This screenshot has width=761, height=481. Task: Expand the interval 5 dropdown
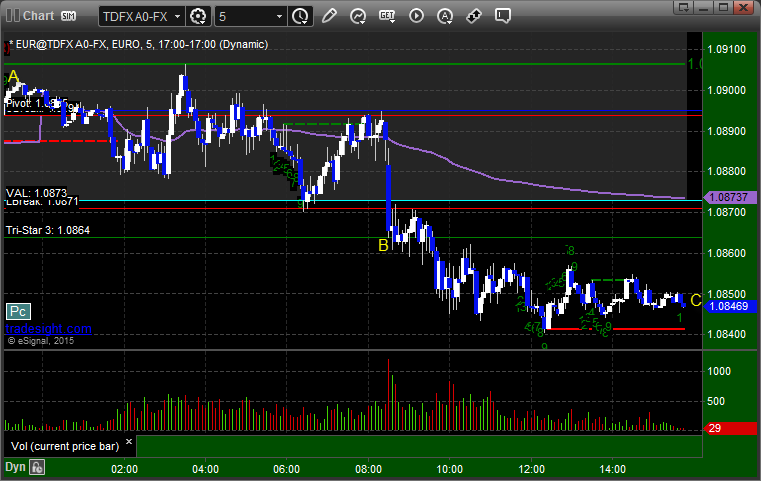(279, 17)
